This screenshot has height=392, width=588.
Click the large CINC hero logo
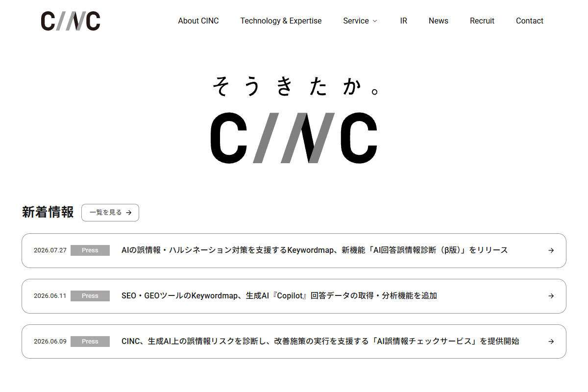[x=294, y=138]
